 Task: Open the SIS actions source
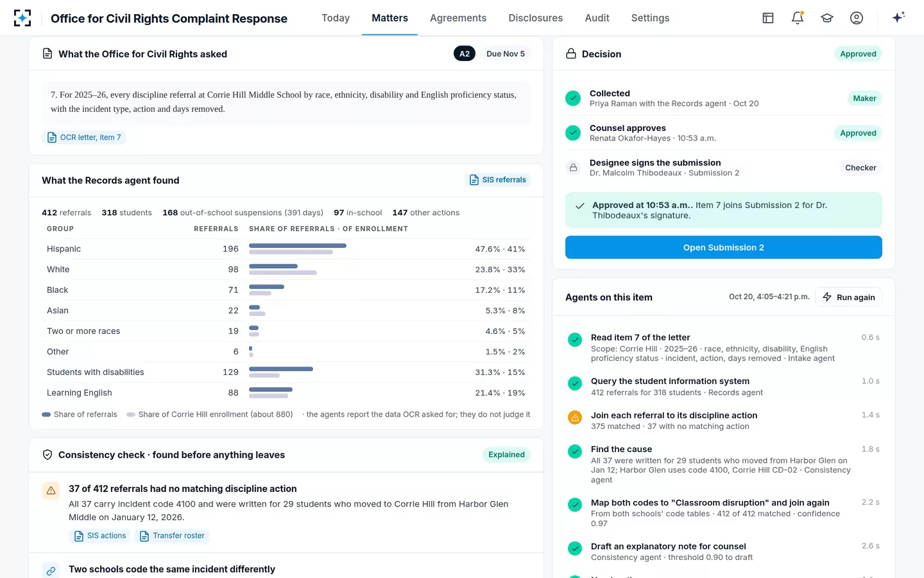100,536
